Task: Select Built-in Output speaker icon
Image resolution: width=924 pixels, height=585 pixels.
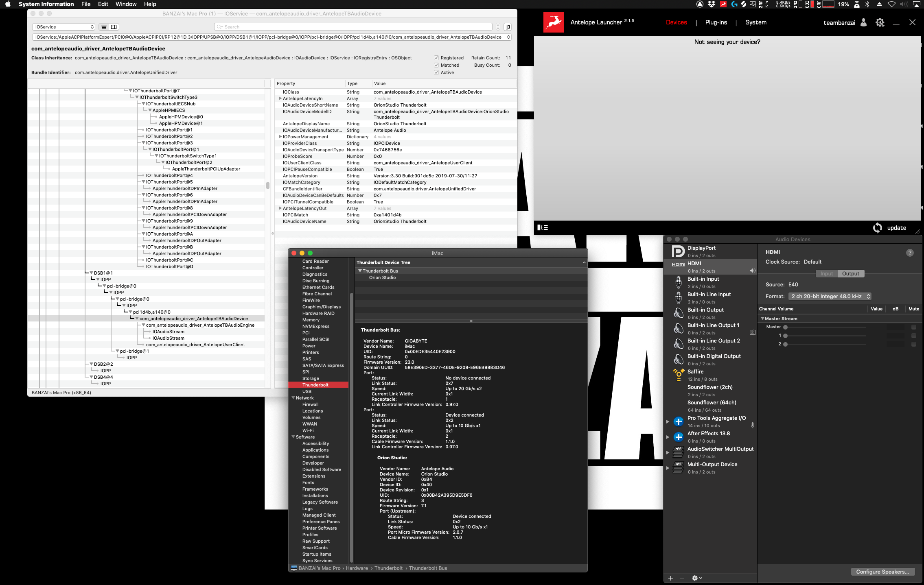Action: pos(678,313)
